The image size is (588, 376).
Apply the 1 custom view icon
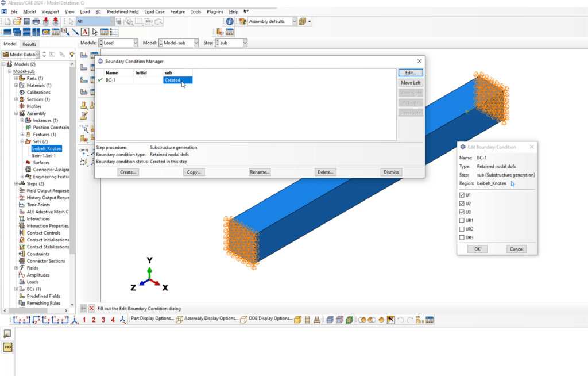pos(84,320)
